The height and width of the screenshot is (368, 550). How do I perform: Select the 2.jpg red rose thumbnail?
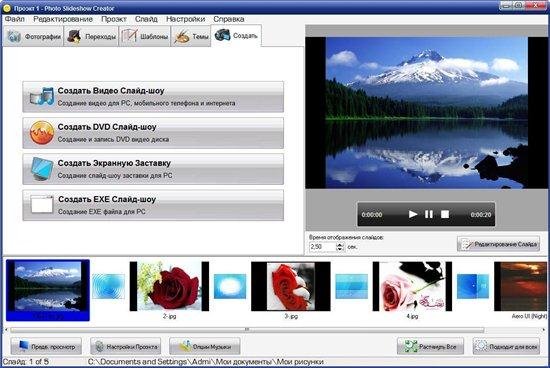(x=169, y=286)
